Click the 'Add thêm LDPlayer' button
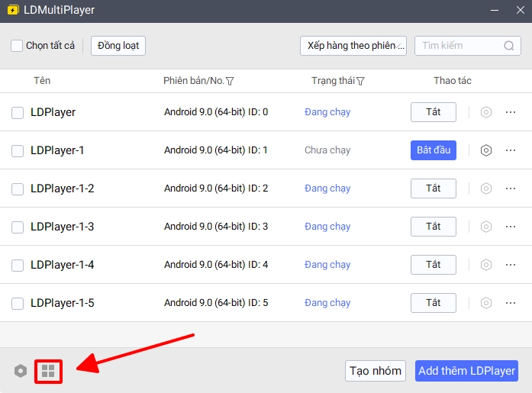This screenshot has width=532, height=393. click(x=466, y=371)
